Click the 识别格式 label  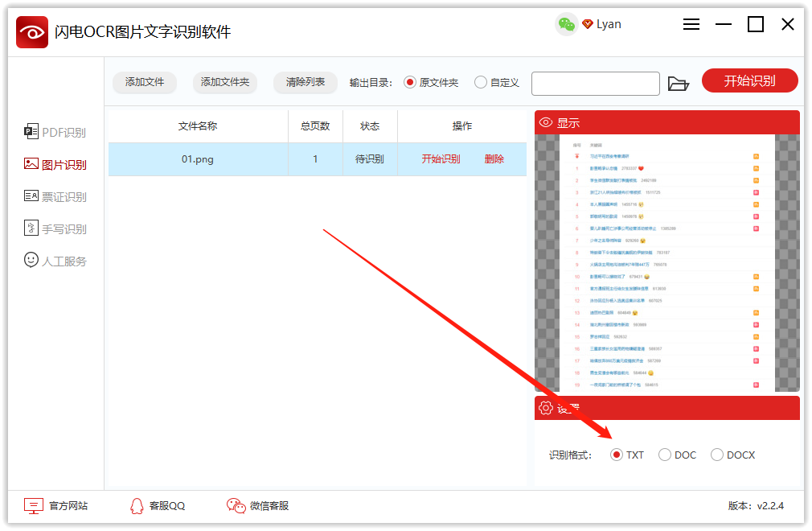(x=570, y=455)
